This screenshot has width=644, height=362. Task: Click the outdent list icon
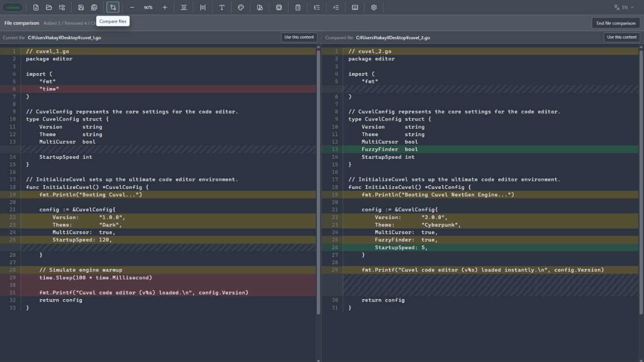point(317,7)
